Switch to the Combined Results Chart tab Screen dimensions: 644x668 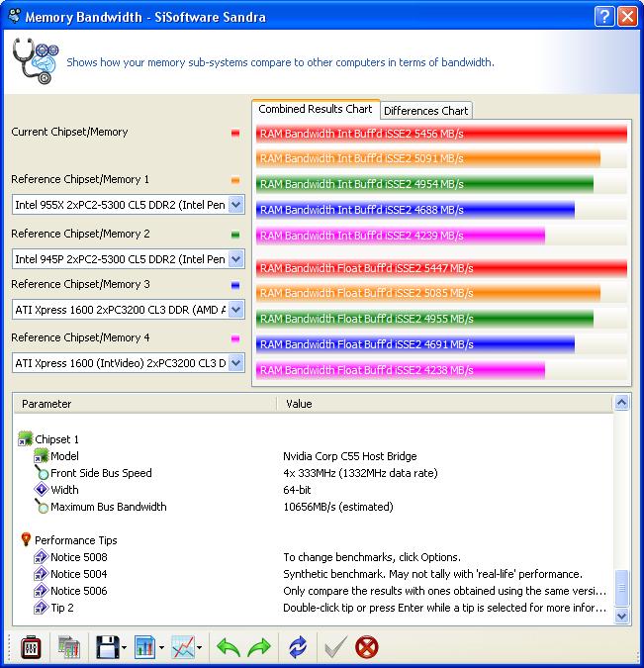(x=316, y=109)
